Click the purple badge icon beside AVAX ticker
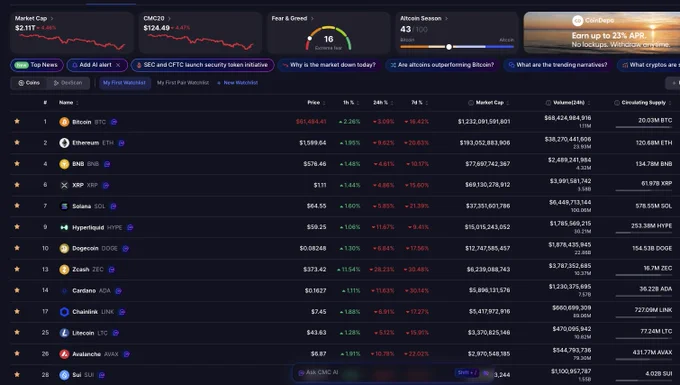Viewport: 680px width, 385px height. pyautogui.click(x=126, y=354)
